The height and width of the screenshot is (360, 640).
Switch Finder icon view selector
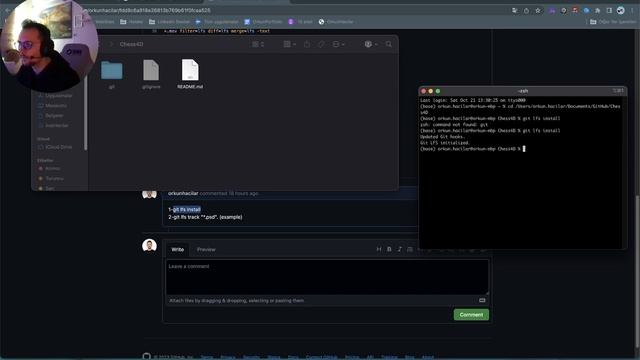(258, 44)
